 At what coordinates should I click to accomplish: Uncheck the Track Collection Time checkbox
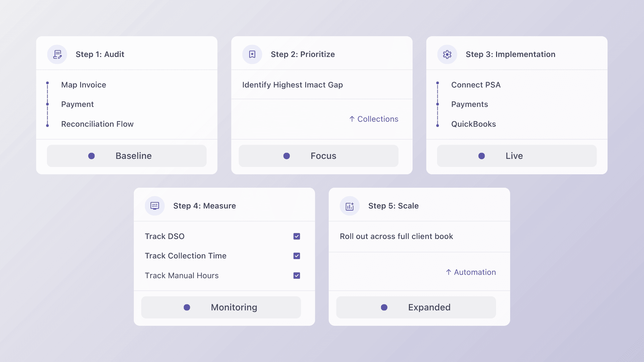[x=297, y=256]
